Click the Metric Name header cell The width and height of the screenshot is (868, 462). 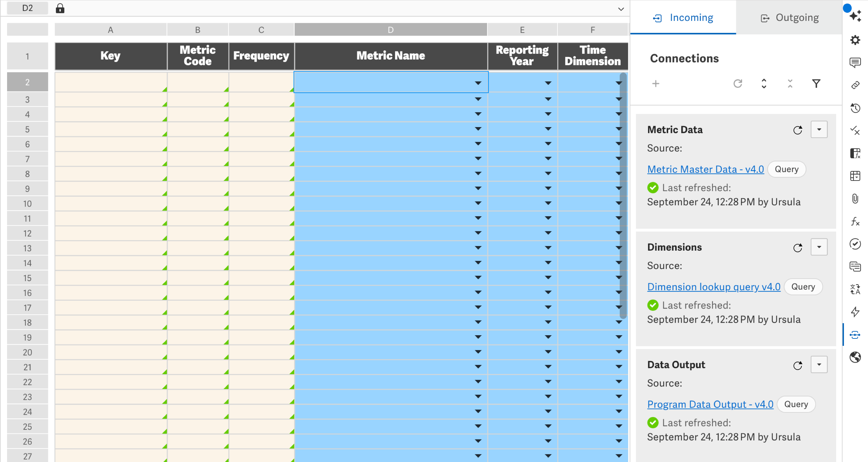pyautogui.click(x=391, y=56)
